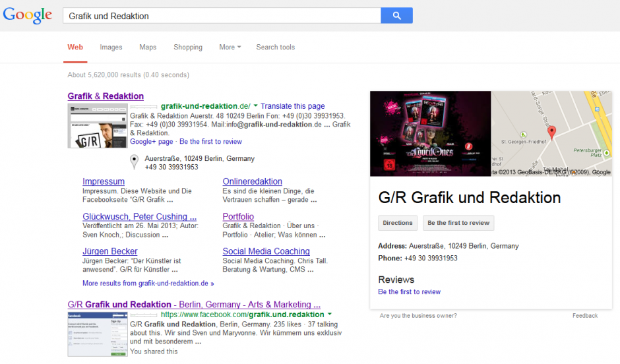Image resolution: width=620 pixels, height=364 pixels.
Task: Click the facebook.com/grafik.und.redaktion green URL
Action: tap(242, 315)
